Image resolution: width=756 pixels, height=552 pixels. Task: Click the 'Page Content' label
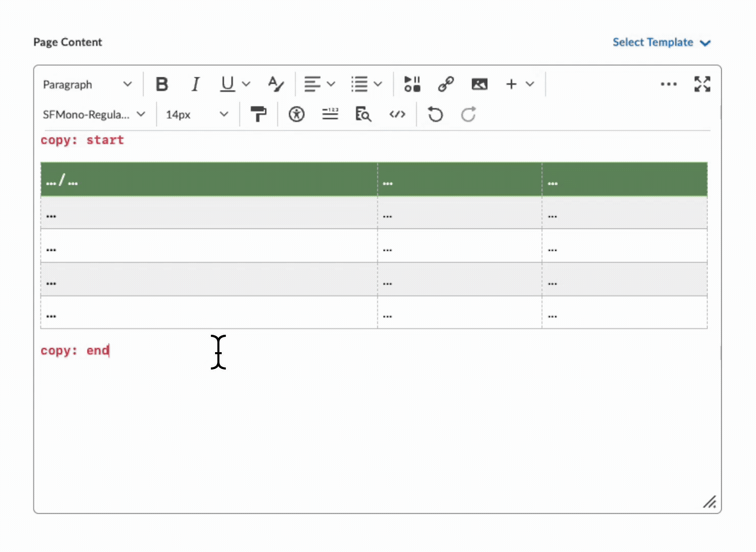click(x=67, y=42)
